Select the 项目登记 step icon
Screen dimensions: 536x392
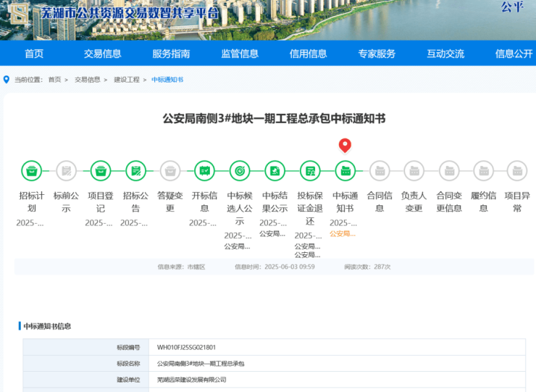[x=101, y=171]
